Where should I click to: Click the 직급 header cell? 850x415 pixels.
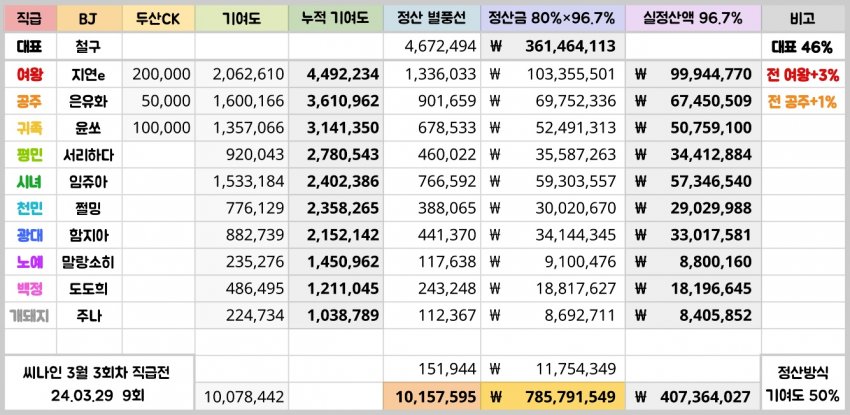coord(29,18)
